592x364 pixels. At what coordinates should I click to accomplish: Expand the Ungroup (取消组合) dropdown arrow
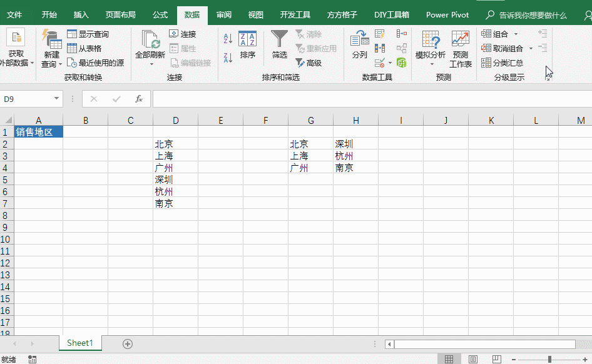[531, 48]
